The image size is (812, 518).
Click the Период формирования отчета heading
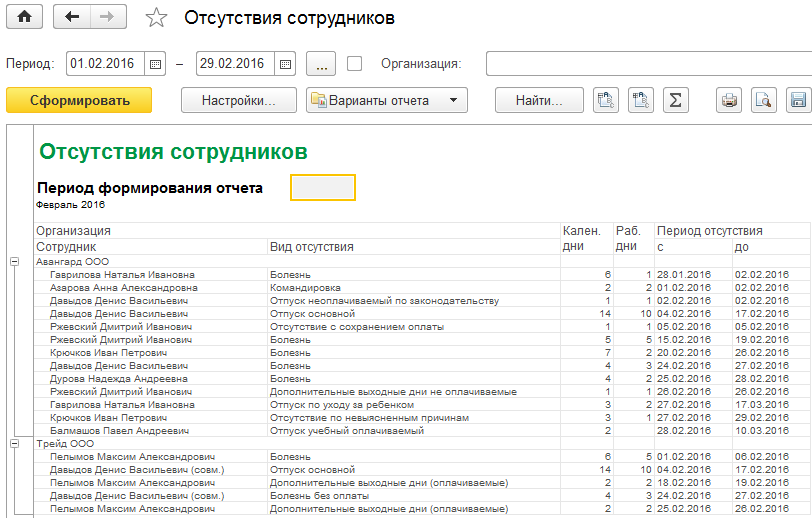click(150, 188)
